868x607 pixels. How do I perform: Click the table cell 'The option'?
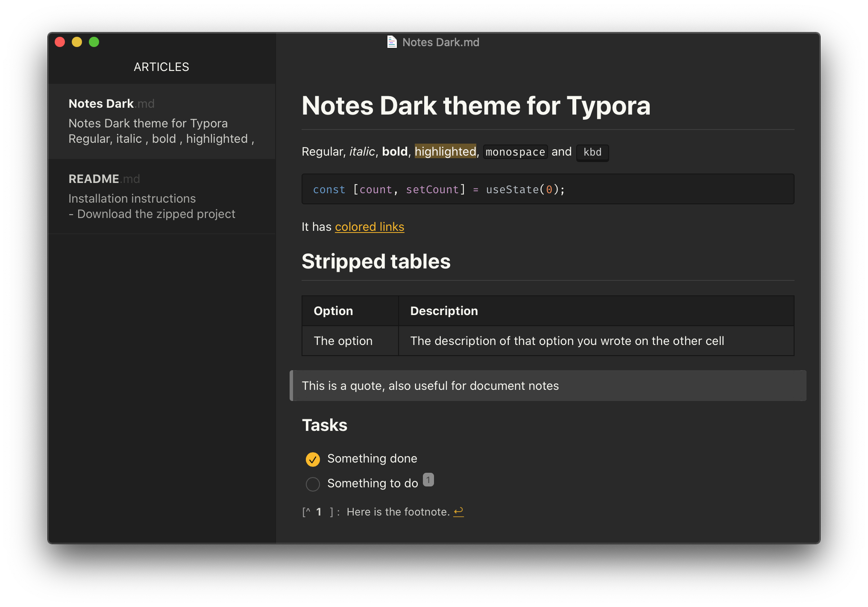[x=350, y=341]
